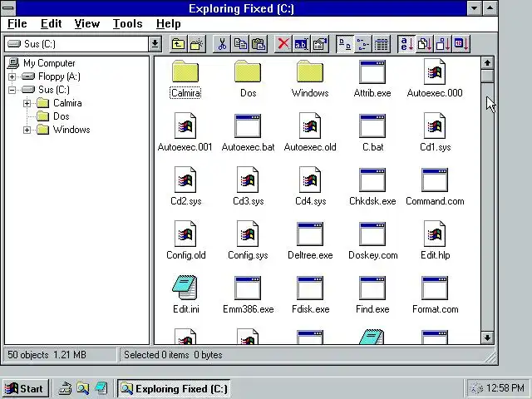Click the first quick-launch taskbar icon

point(65,388)
